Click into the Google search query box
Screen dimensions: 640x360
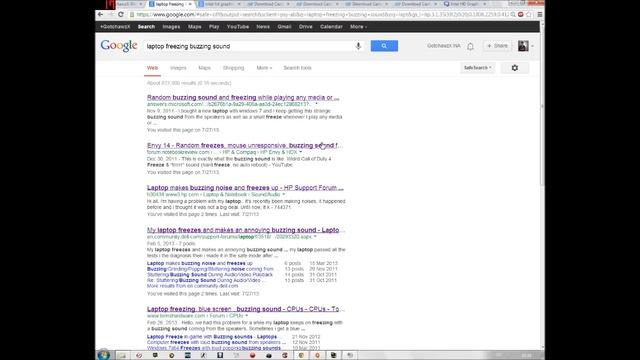(249, 46)
